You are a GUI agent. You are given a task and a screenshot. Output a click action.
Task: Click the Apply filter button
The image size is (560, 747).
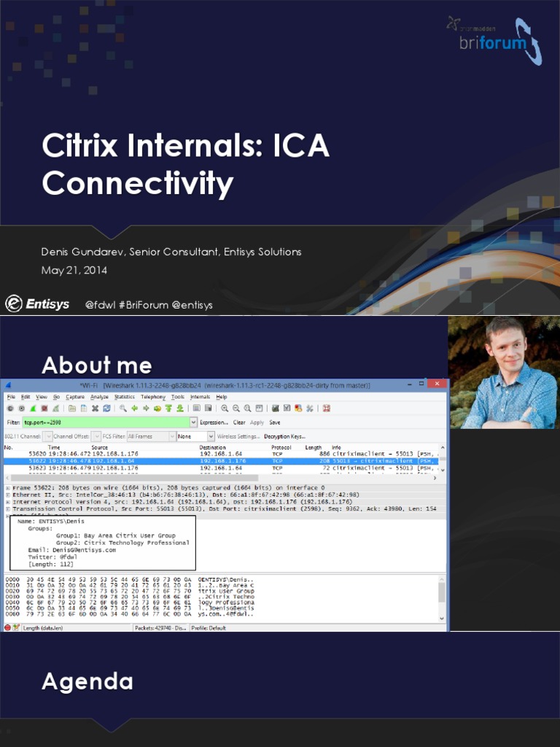(x=257, y=422)
